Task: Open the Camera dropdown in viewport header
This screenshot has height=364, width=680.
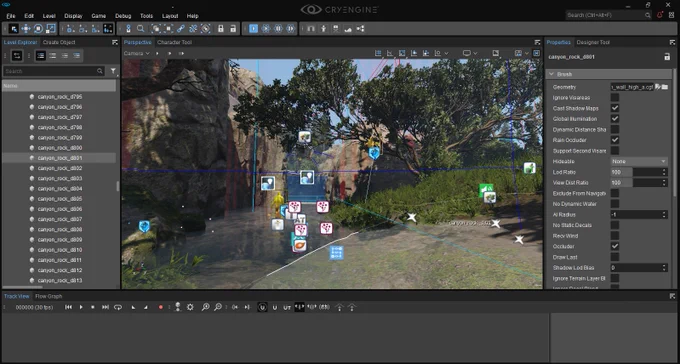Action: 136,53
